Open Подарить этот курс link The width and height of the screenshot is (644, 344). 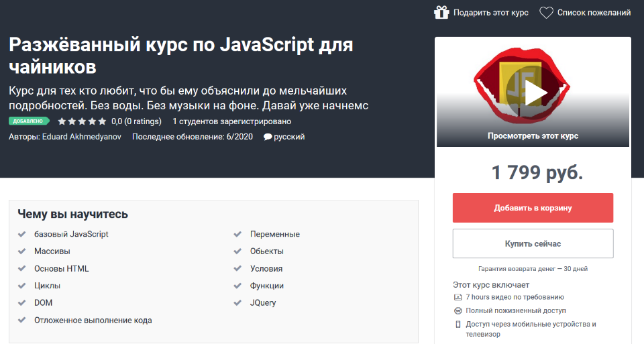490,13
